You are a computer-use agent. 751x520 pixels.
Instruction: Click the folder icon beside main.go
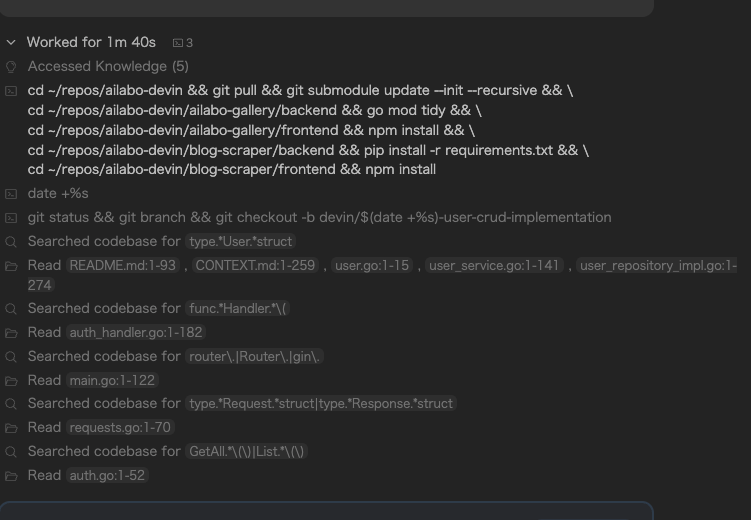(11, 381)
